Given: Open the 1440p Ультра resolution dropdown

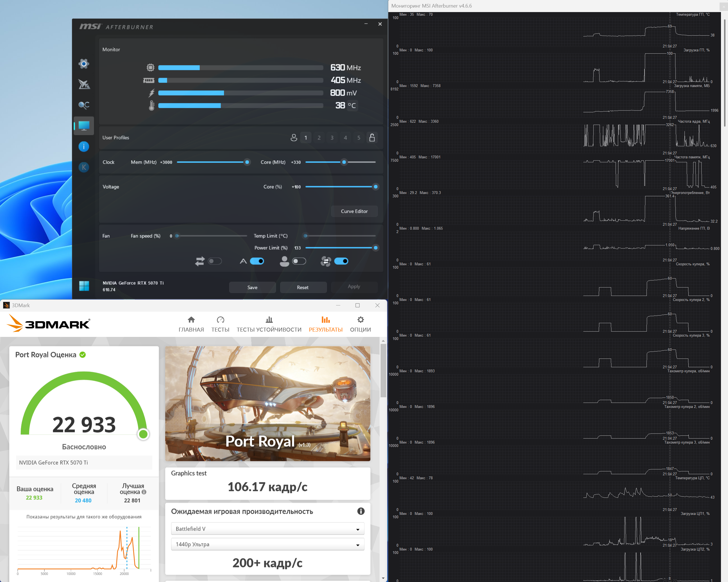Looking at the screenshot, I should (268, 544).
